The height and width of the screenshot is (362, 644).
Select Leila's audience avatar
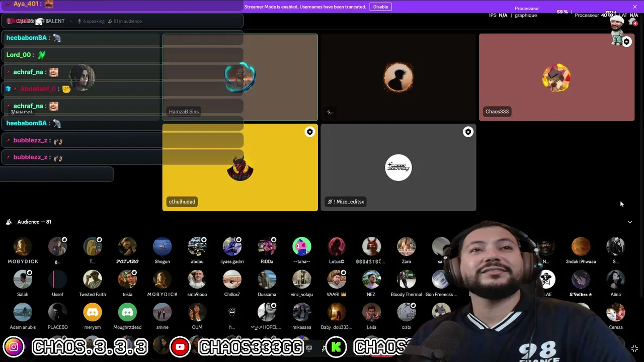coord(371,312)
